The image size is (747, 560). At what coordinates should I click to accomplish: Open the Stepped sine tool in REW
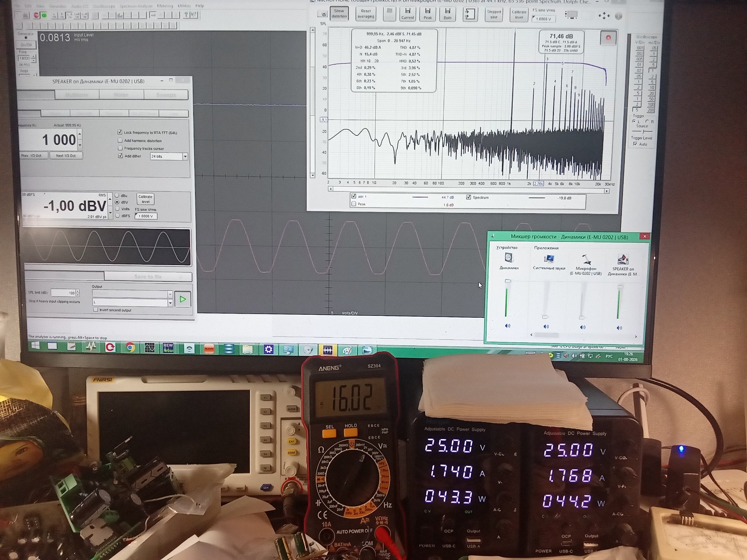(x=494, y=14)
